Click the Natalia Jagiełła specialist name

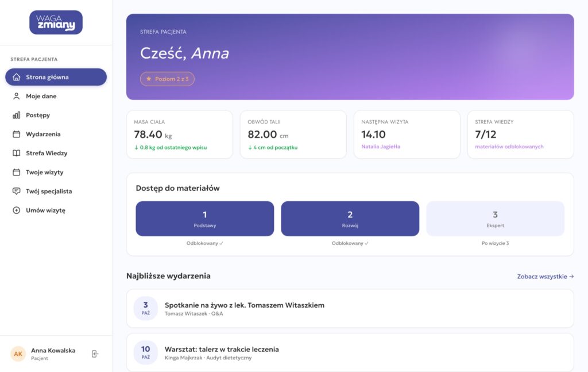coord(381,147)
